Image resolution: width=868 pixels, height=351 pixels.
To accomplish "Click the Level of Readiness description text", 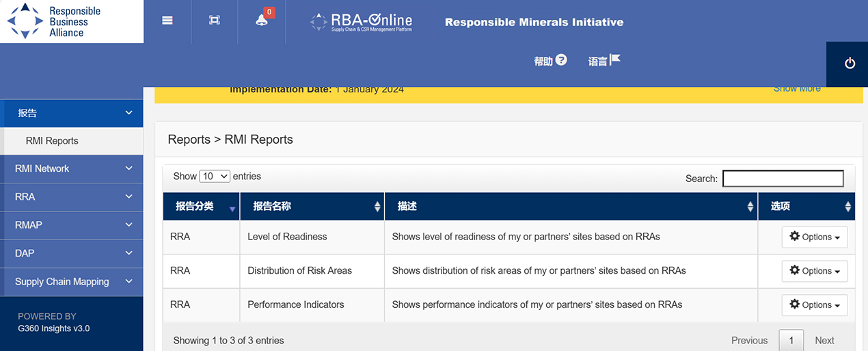I will pos(526,237).
